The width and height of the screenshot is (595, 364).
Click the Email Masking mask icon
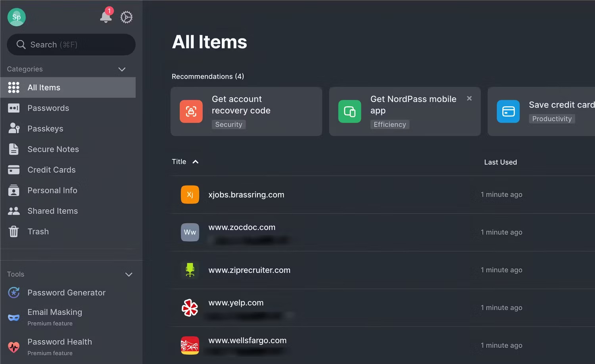pos(14,318)
